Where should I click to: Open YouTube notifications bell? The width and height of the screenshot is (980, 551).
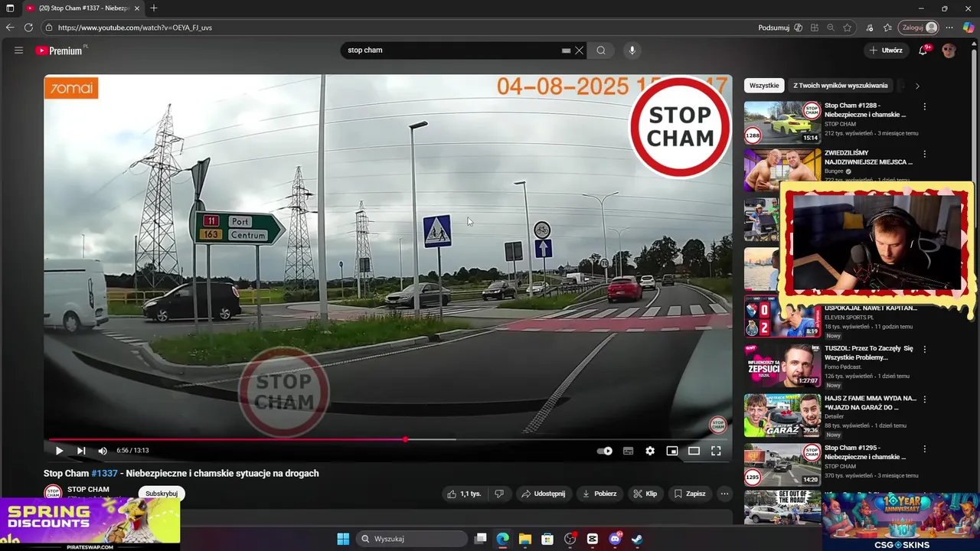(923, 51)
